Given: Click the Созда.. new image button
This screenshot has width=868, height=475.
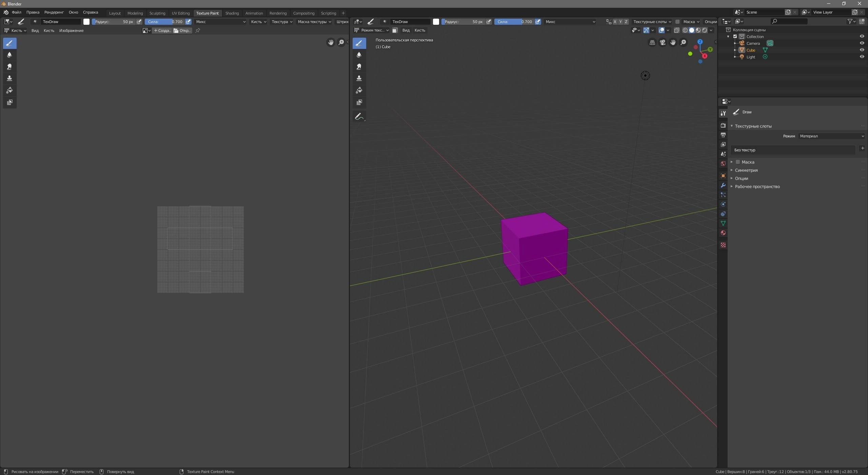Looking at the screenshot, I should click(162, 31).
